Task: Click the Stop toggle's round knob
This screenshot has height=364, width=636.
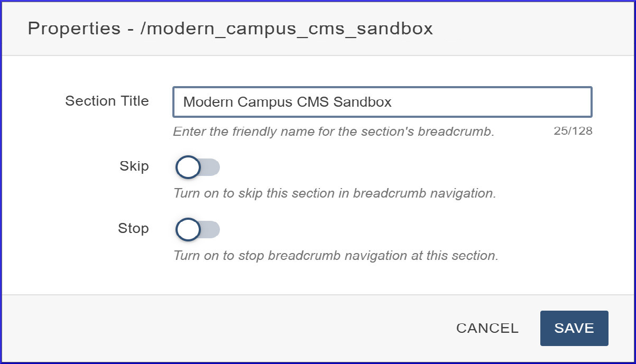Action: 188,230
